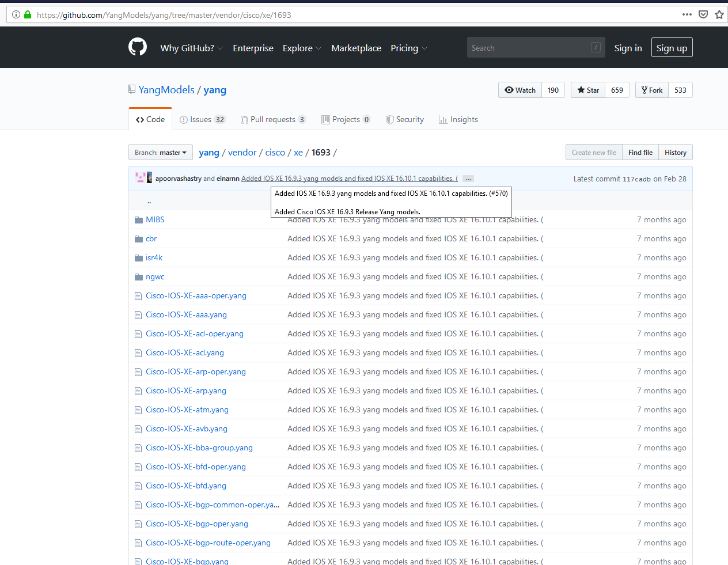This screenshot has width=728, height=565.
Task: Open Cisco-IOS-XE-arp.yang file
Action: [186, 391]
